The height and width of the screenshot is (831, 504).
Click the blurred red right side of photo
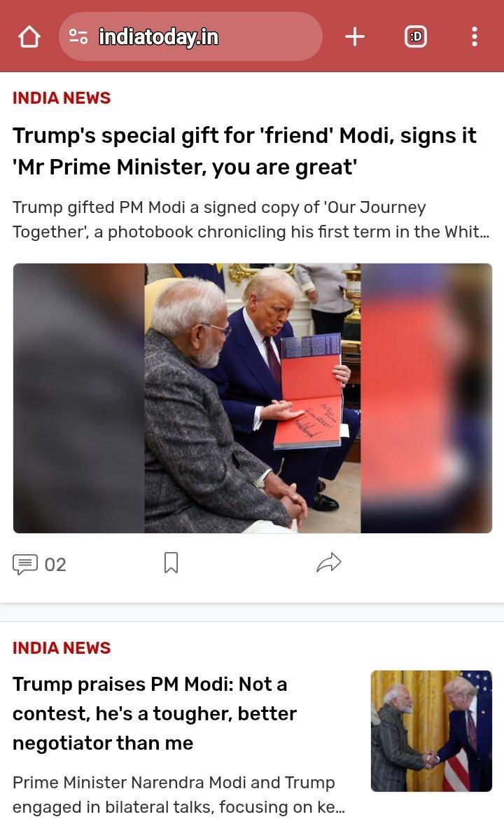pos(427,398)
